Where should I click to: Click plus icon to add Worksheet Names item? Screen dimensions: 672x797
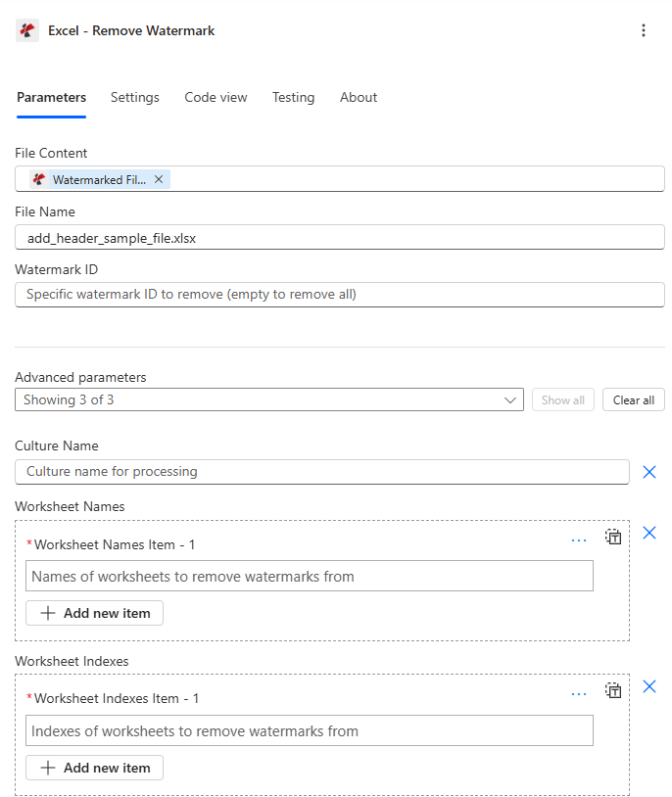tap(48, 613)
